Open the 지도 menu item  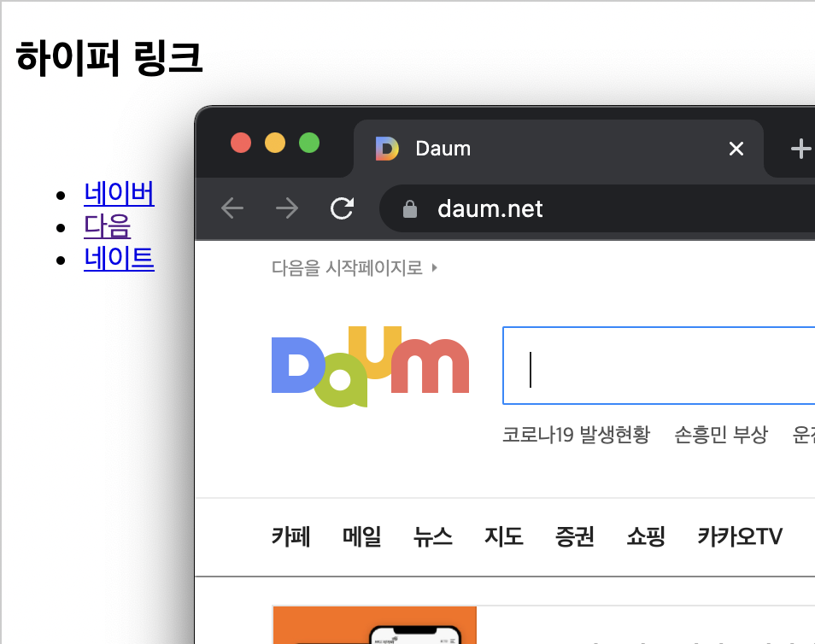click(x=504, y=536)
